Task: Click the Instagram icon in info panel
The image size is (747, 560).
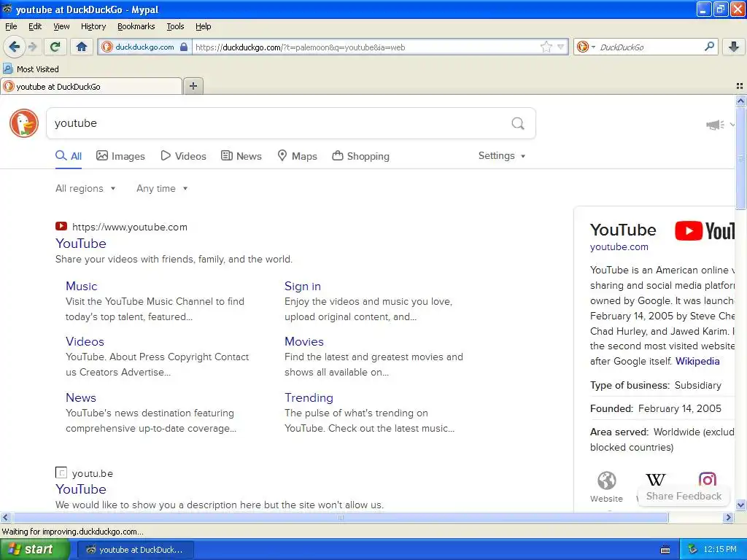Action: click(x=707, y=479)
